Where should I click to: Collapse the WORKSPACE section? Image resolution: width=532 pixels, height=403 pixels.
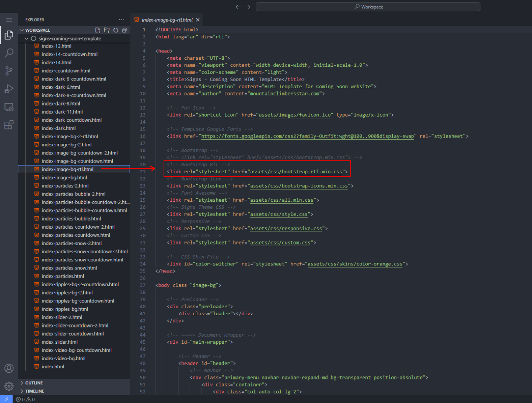[38, 30]
